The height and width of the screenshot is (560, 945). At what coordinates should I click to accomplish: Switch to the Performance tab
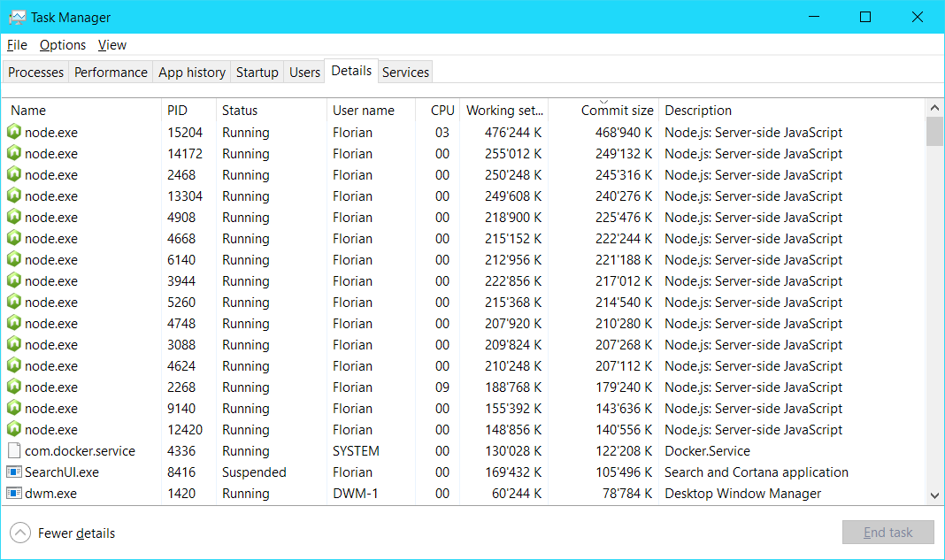[x=111, y=73]
